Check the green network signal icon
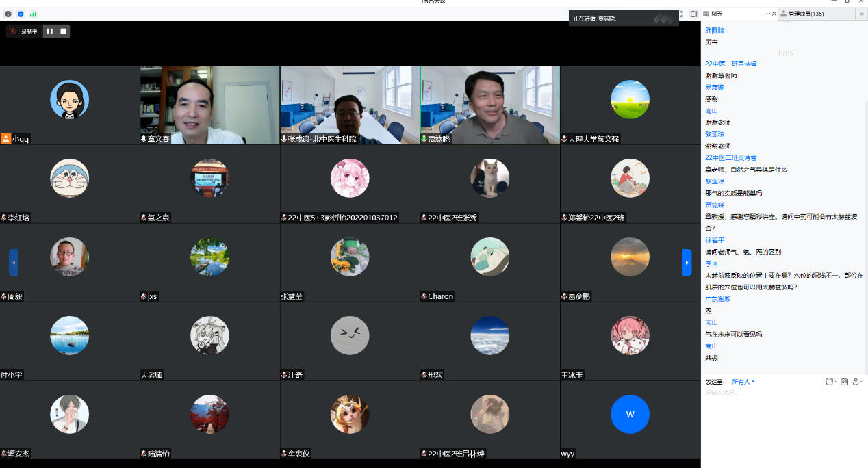 click(x=33, y=14)
